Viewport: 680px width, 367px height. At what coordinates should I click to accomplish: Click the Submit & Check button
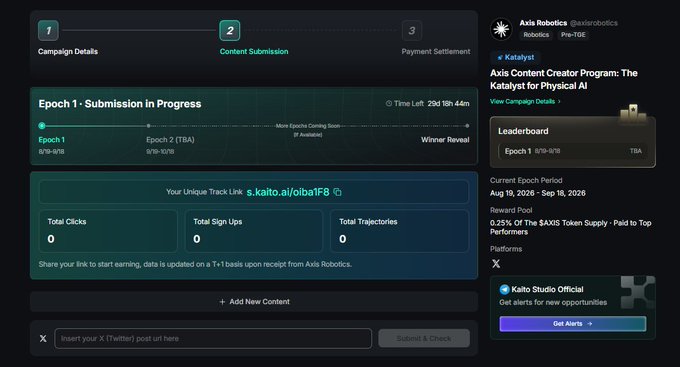point(424,338)
